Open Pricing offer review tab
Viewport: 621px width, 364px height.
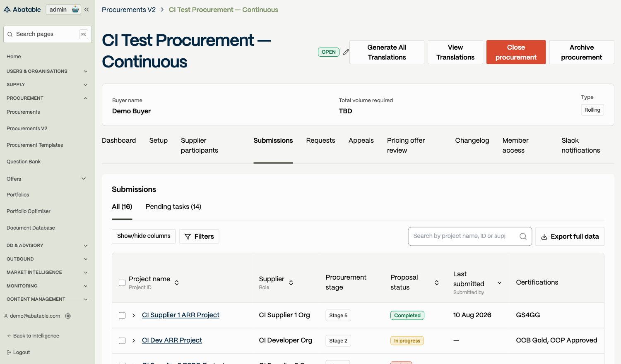point(406,146)
